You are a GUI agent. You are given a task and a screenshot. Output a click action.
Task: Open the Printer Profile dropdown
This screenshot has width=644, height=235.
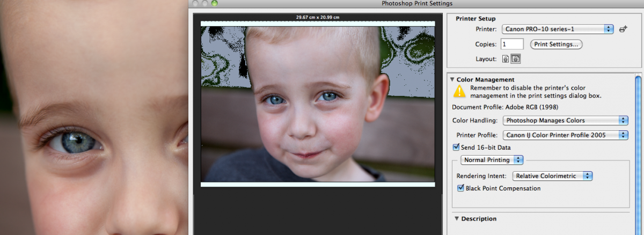[565, 135]
